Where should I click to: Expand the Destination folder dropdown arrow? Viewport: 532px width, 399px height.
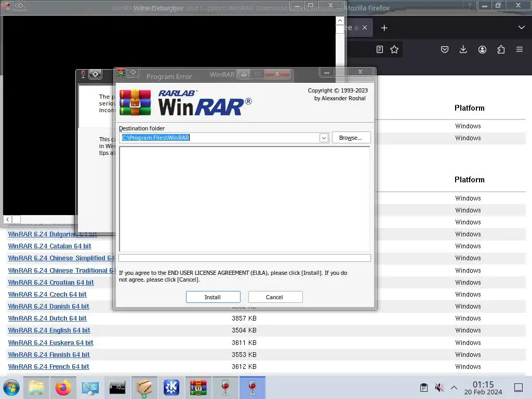click(x=324, y=138)
